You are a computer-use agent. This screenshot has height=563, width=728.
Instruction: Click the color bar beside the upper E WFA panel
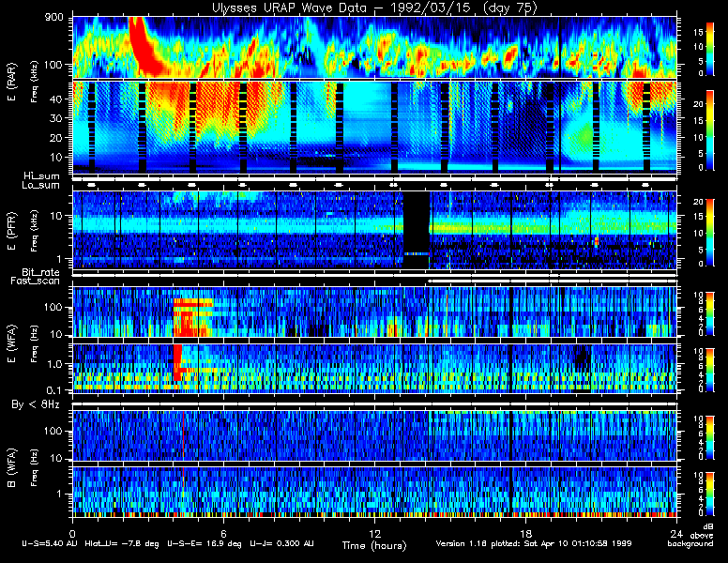click(710, 314)
